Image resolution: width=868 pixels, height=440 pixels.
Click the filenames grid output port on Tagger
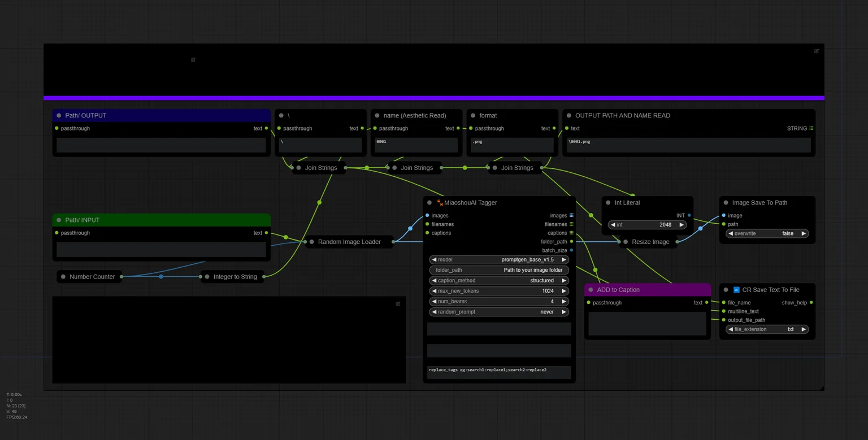point(571,224)
